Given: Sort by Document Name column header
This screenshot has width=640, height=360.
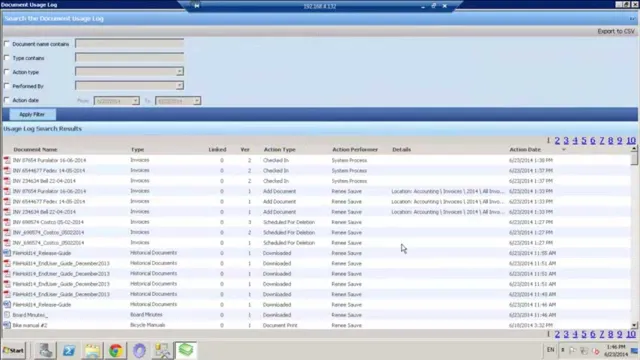Looking at the screenshot, I should [x=35, y=149].
